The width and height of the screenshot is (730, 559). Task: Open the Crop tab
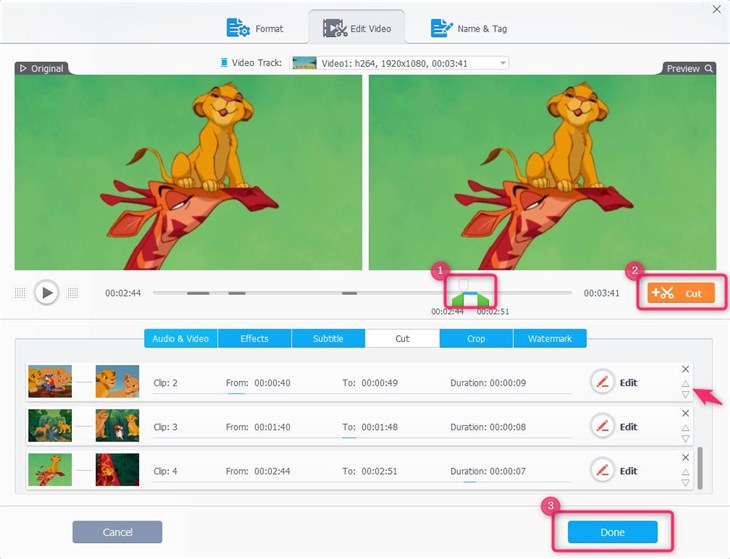pyautogui.click(x=476, y=338)
